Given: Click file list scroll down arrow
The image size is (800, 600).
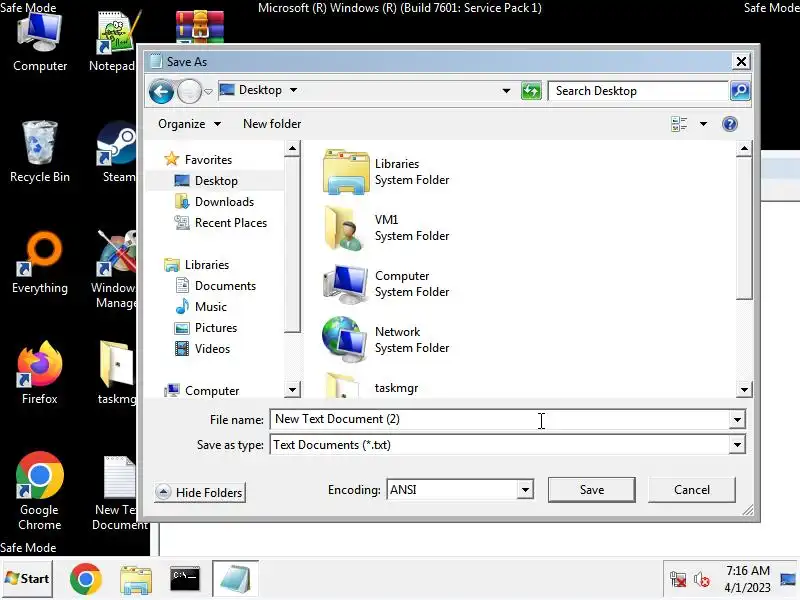Looking at the screenshot, I should click(x=744, y=390).
